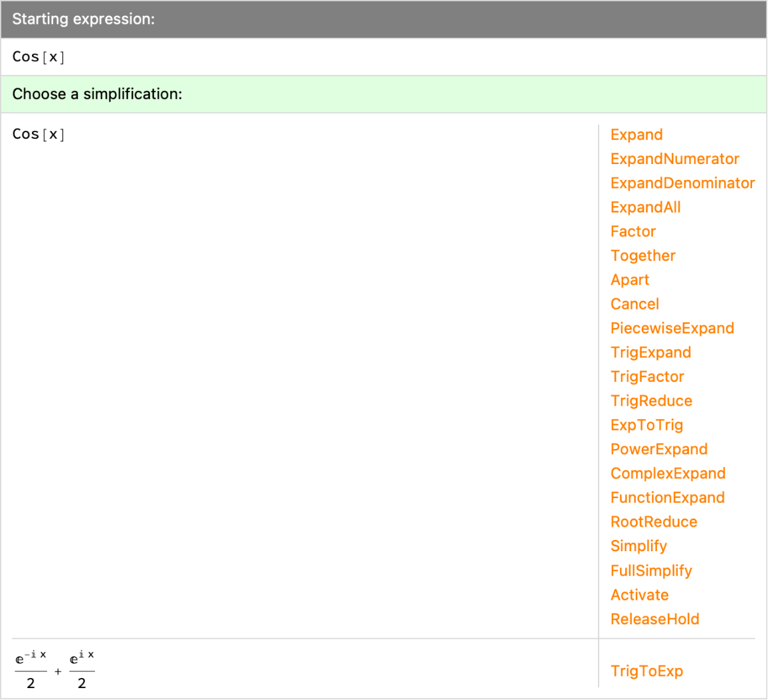Choose the Apart simplification

tap(629, 280)
